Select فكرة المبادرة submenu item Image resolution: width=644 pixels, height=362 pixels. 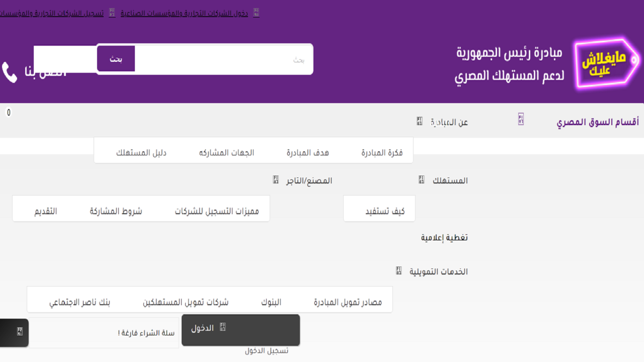coord(382,153)
